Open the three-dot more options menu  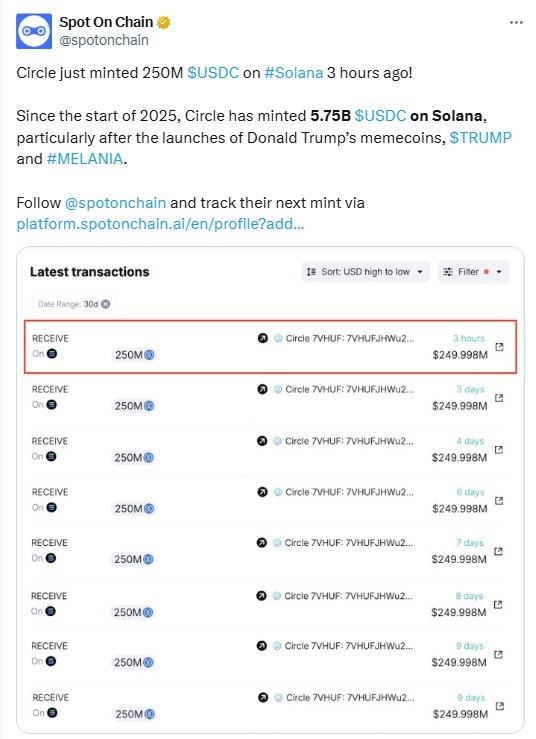coord(516,23)
